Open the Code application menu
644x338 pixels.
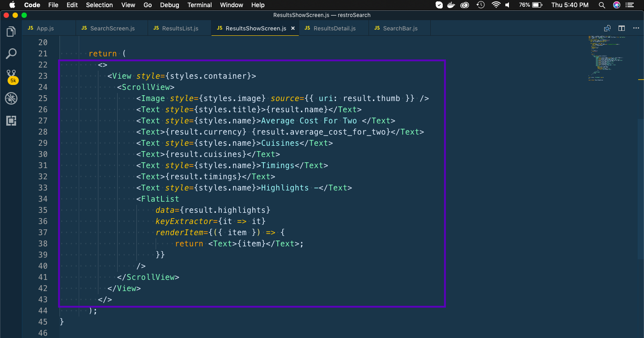pos(32,5)
